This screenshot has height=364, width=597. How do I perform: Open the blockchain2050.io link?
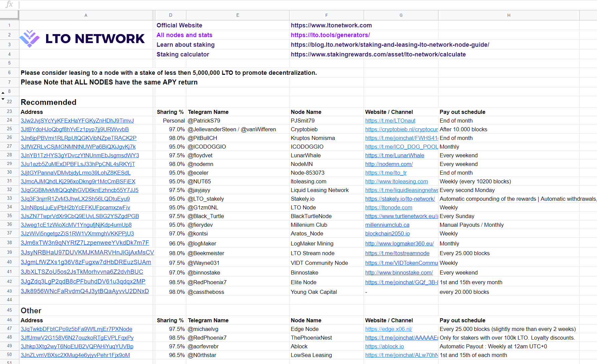tap(387, 233)
